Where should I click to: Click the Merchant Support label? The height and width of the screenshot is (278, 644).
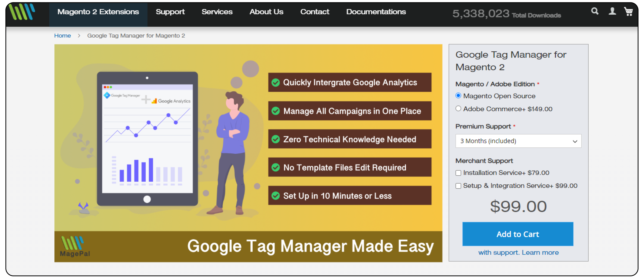pyautogui.click(x=484, y=161)
